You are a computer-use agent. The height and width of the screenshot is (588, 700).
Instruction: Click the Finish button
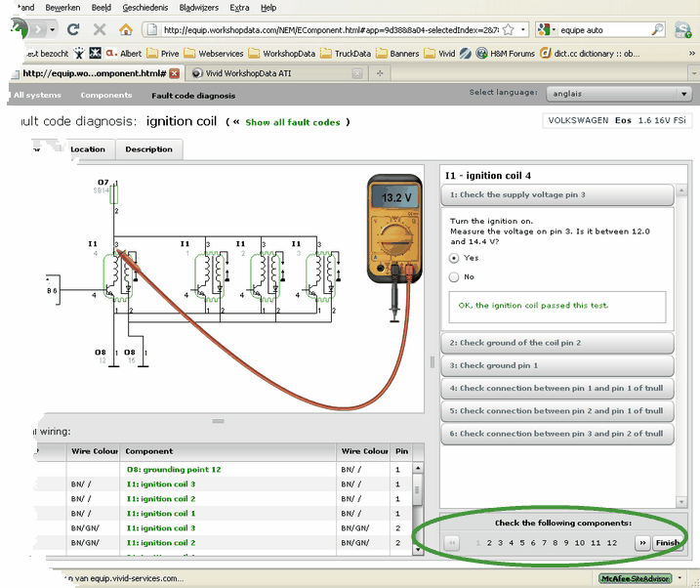click(x=668, y=543)
